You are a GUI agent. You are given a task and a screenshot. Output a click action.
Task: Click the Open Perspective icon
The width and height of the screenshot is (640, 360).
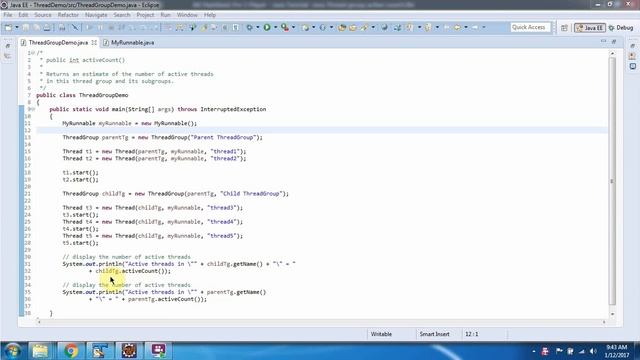pyautogui.click(x=564, y=28)
